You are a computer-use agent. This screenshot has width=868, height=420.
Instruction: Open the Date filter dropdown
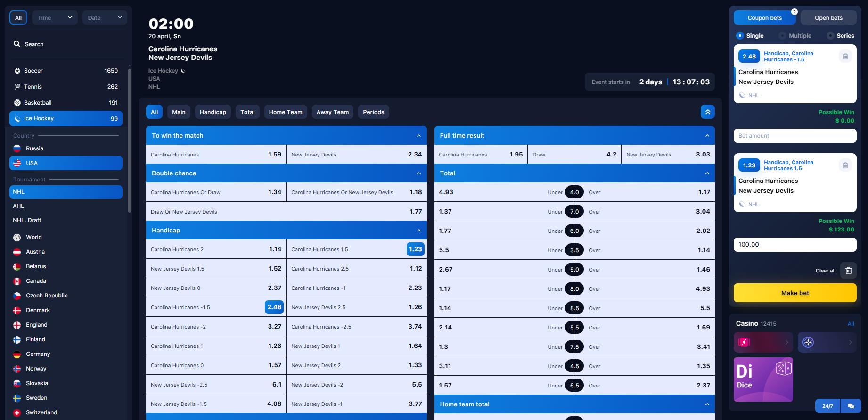point(105,18)
